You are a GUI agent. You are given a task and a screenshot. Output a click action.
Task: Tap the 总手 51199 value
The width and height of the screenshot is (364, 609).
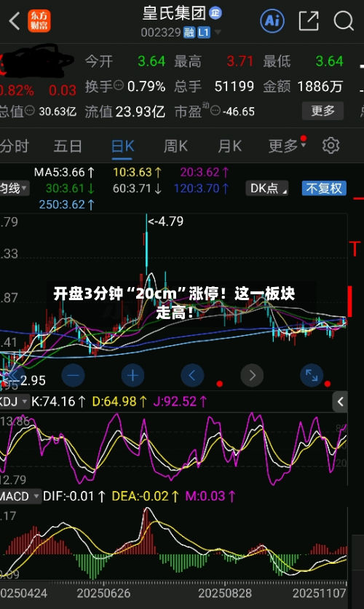[234, 86]
